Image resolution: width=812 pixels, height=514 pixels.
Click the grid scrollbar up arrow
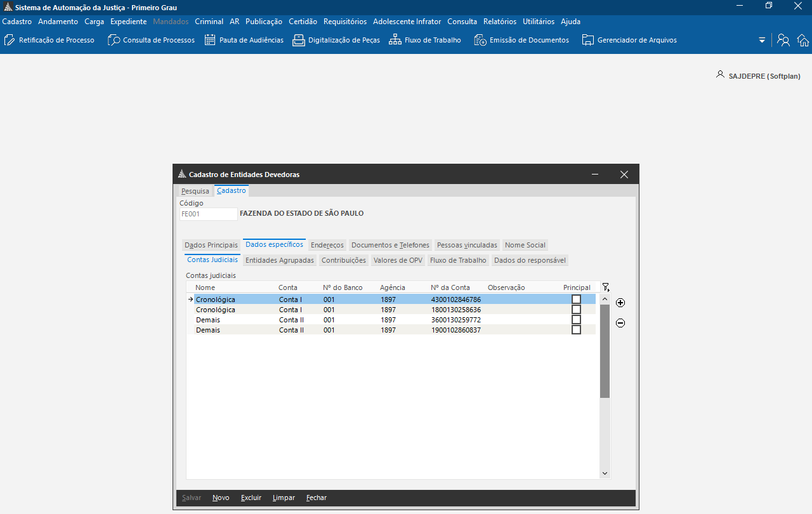click(x=605, y=299)
